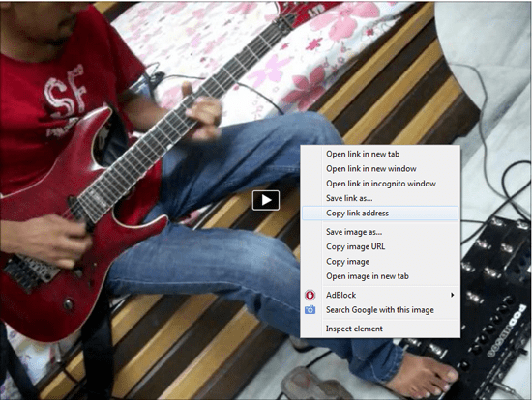
Task: Expand the AdBlock submenu arrow
Action: 452,295
